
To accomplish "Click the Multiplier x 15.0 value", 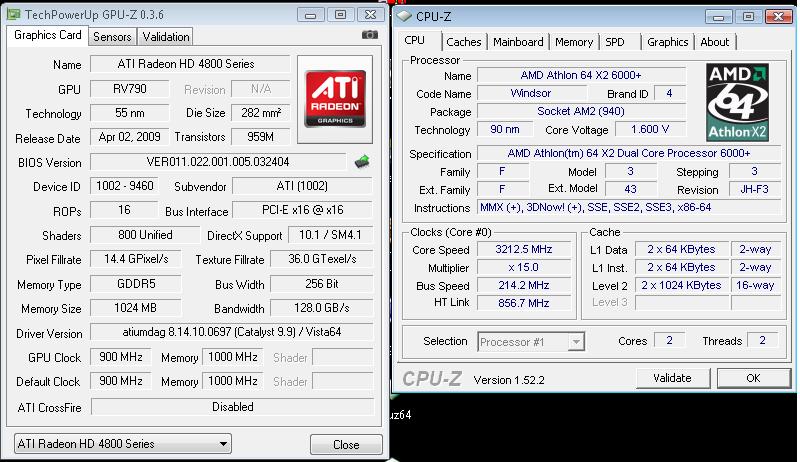I will [524, 267].
